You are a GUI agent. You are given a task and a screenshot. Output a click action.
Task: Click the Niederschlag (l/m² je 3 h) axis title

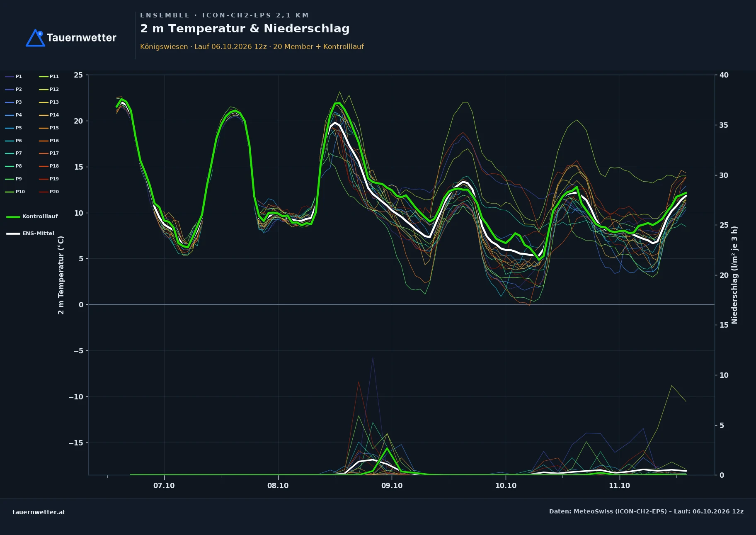[x=734, y=275]
